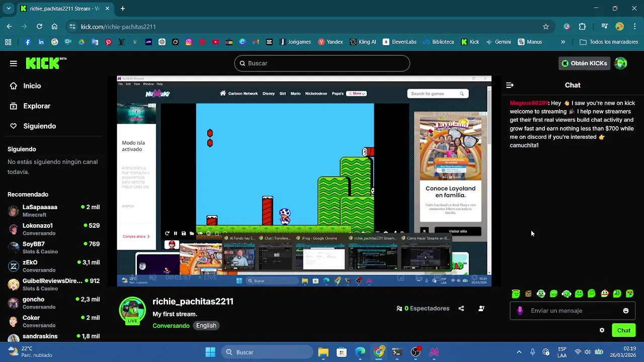
Task: Open recommended channel Lokonazo1
Action: [54, 229]
